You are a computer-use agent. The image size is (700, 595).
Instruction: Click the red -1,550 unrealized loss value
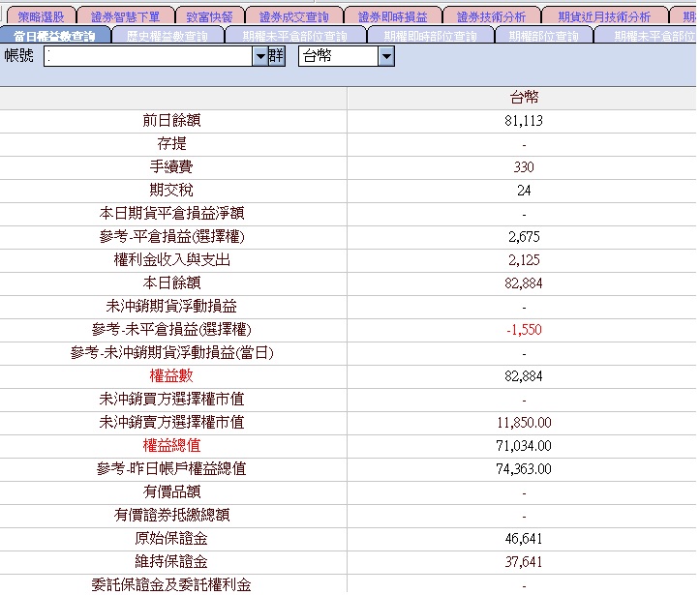[524, 330]
